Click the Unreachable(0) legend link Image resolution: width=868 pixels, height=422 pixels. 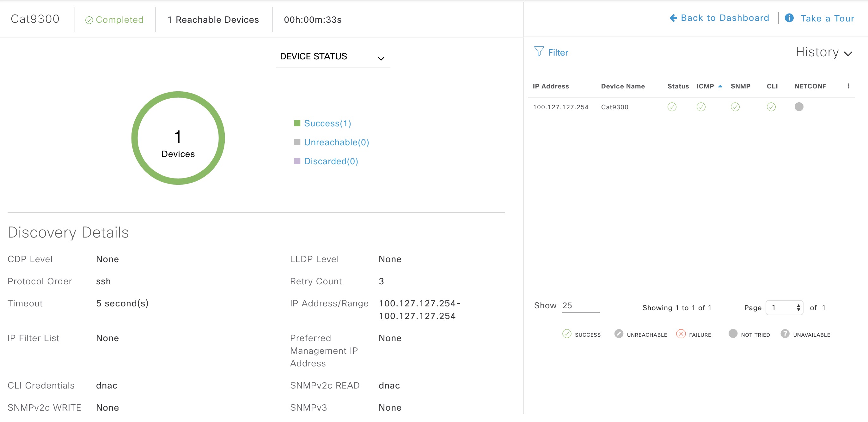click(337, 142)
